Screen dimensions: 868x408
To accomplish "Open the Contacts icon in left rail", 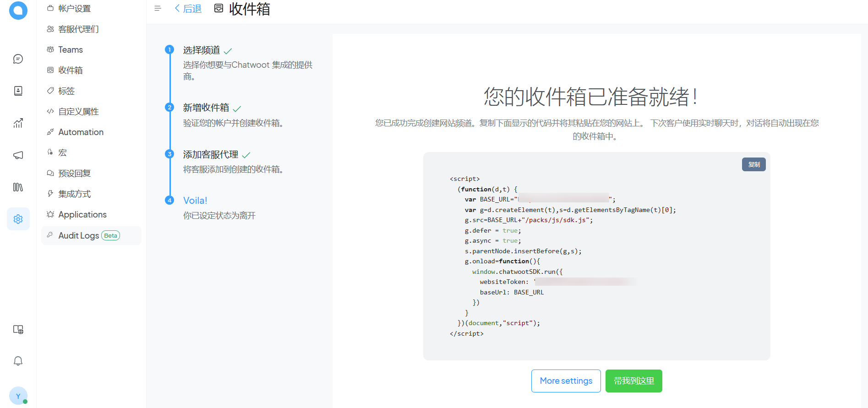I will pyautogui.click(x=18, y=91).
